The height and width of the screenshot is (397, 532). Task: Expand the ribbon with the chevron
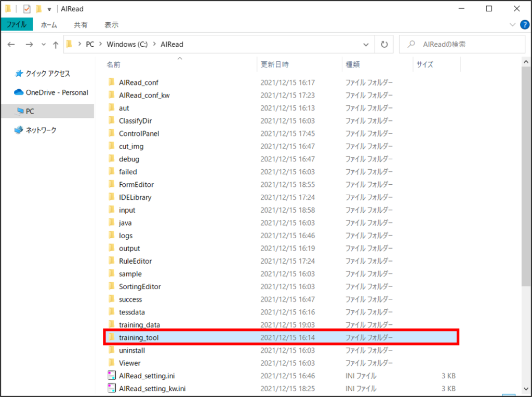[x=512, y=25]
